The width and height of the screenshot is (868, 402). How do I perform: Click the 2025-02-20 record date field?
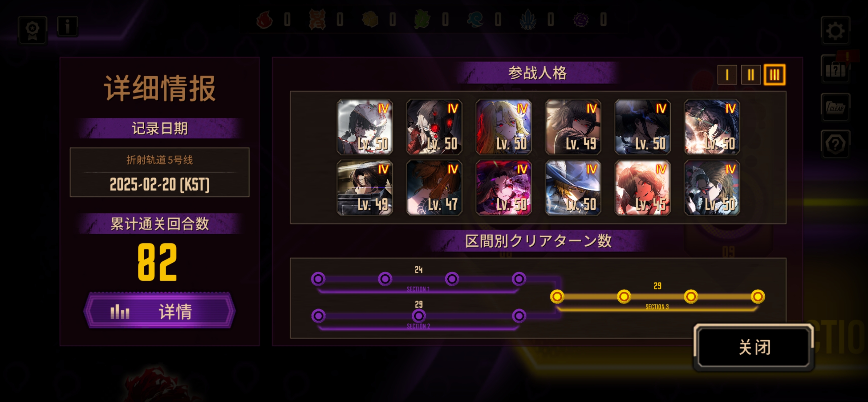tap(159, 172)
